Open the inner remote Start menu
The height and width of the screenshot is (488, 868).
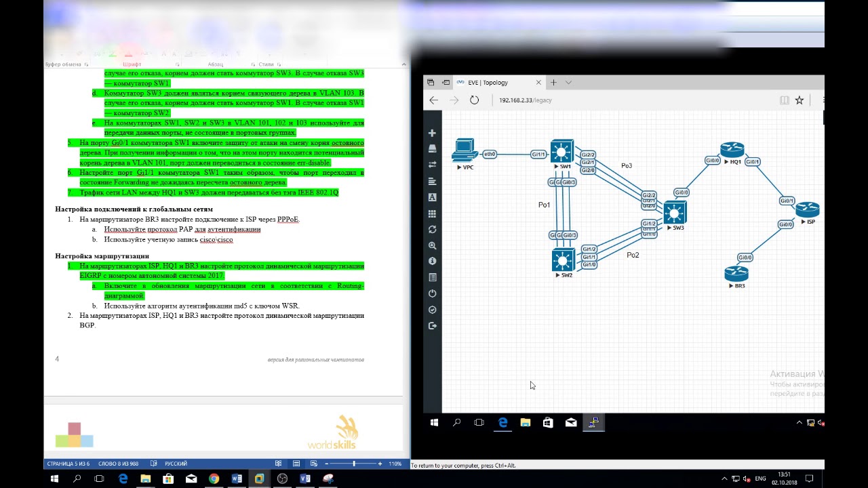coord(435,422)
